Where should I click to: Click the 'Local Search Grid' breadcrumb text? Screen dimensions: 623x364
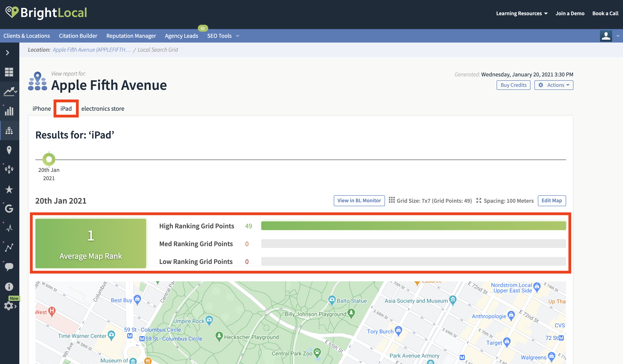(x=158, y=50)
